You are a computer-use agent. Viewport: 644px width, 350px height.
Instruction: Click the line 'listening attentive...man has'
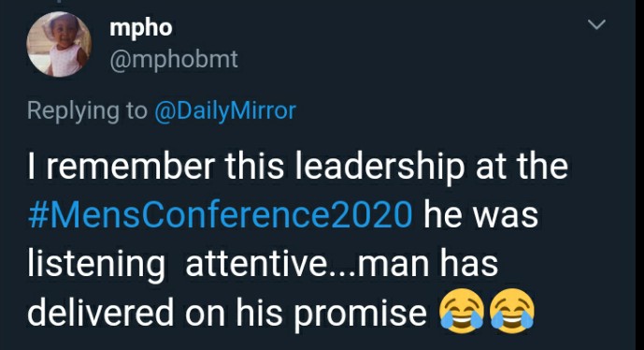(x=263, y=264)
